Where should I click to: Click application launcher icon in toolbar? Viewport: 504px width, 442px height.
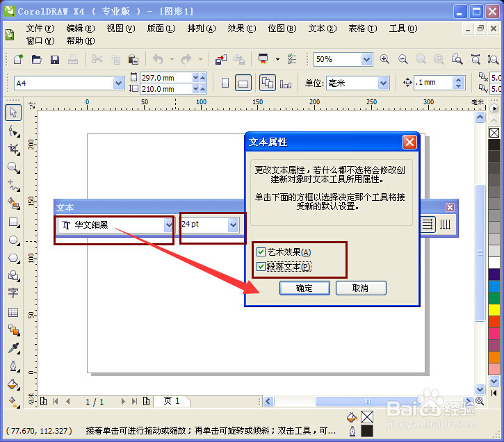(263, 59)
